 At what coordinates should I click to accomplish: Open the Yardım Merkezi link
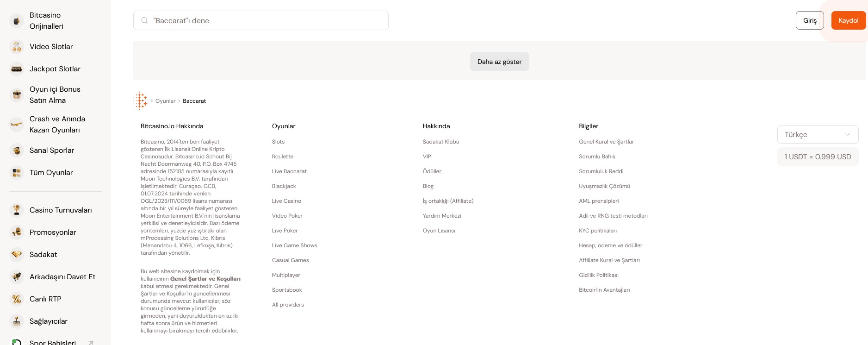tap(442, 216)
